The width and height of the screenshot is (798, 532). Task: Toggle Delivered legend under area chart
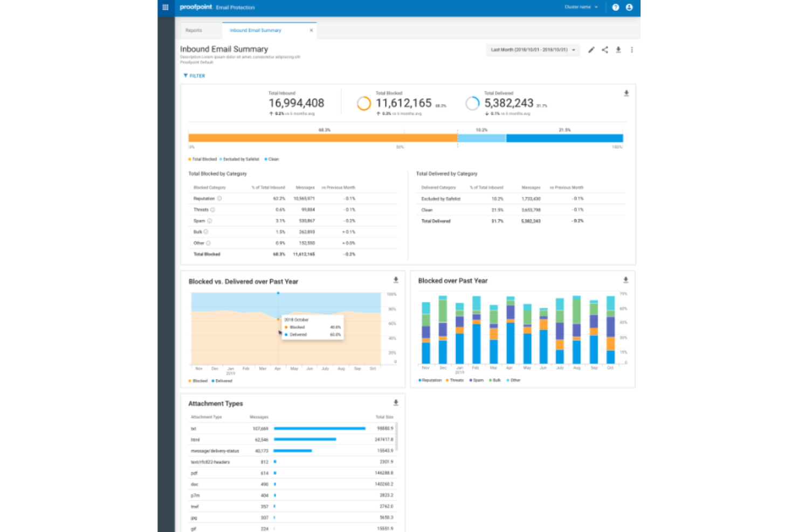click(222, 381)
